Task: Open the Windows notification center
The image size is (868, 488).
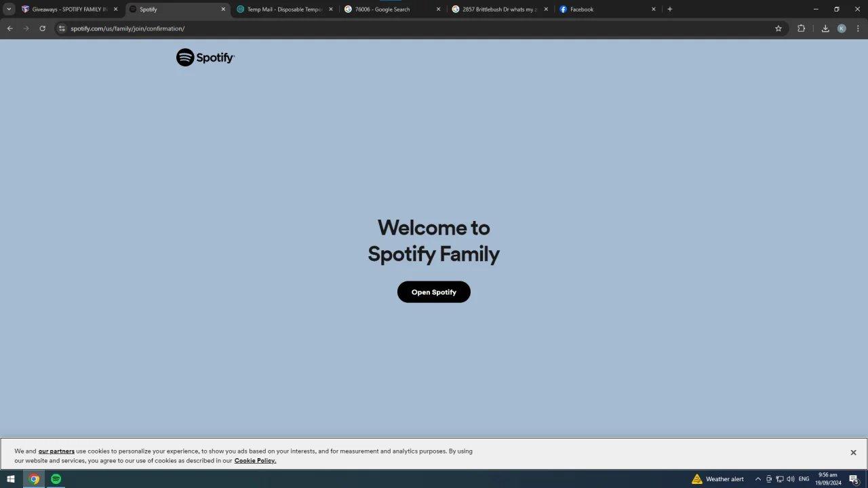Action: (854, 479)
